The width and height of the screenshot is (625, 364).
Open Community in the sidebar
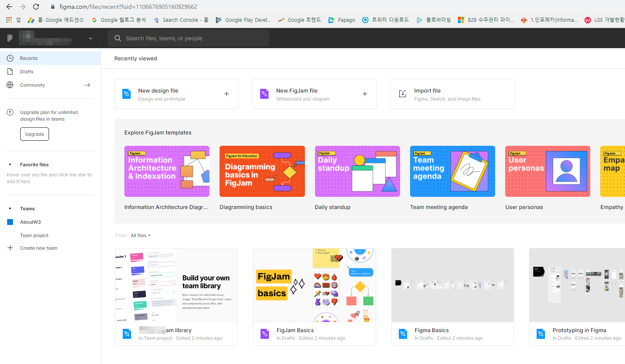[50, 85]
